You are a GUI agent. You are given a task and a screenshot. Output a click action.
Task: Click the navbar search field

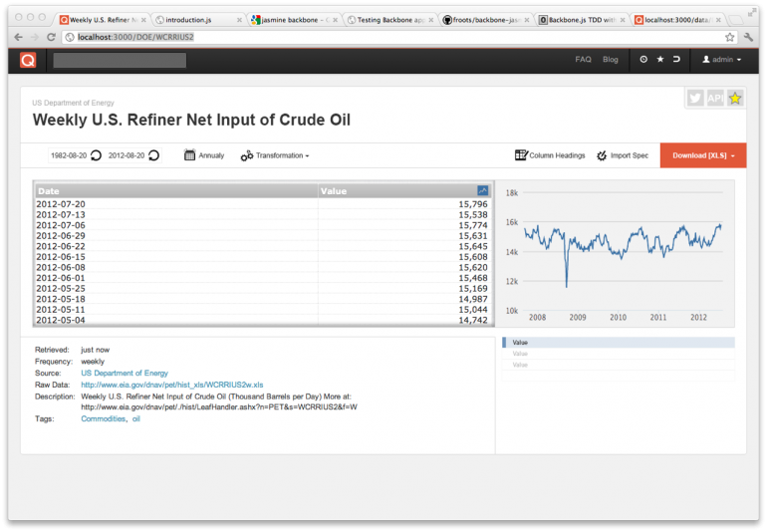(120, 60)
